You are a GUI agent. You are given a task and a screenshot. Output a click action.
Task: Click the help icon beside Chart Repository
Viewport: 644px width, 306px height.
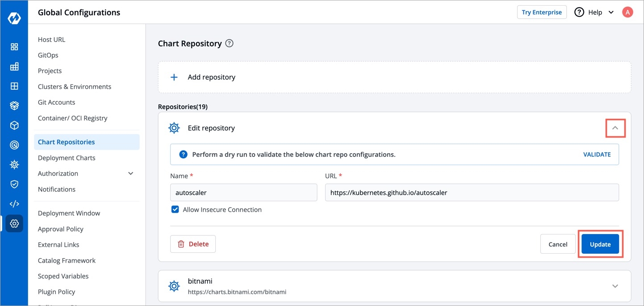point(229,43)
